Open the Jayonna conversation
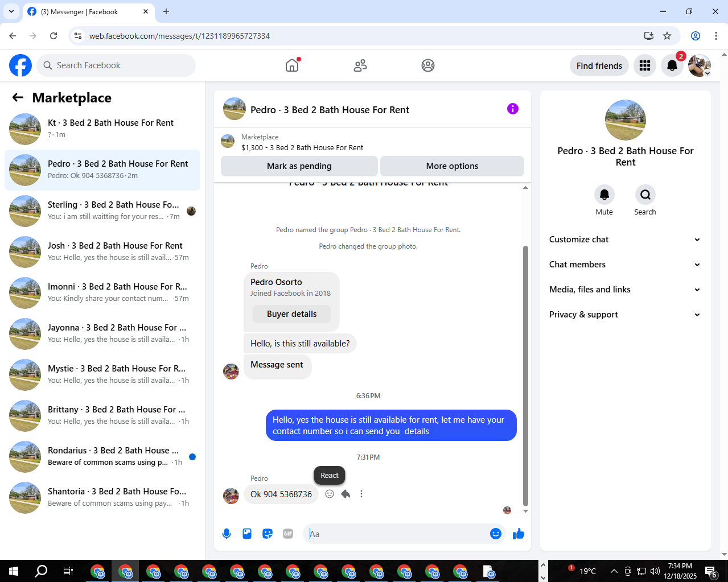The height and width of the screenshot is (582, 728). (x=102, y=334)
